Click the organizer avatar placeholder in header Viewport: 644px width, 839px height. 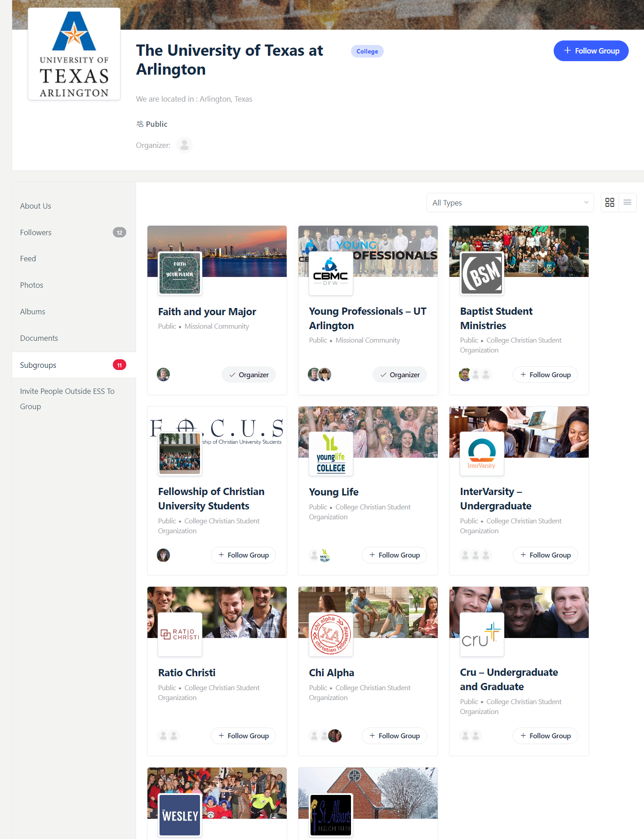pos(184,145)
